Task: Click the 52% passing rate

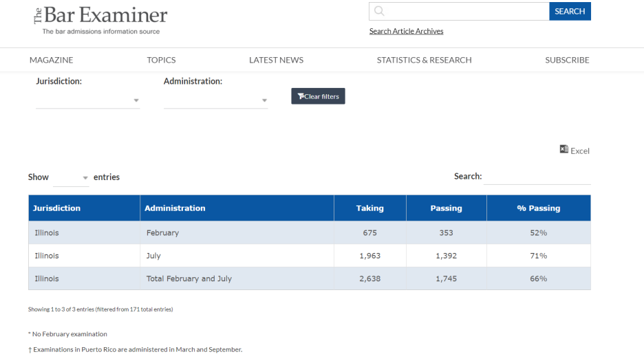Action: tap(539, 232)
